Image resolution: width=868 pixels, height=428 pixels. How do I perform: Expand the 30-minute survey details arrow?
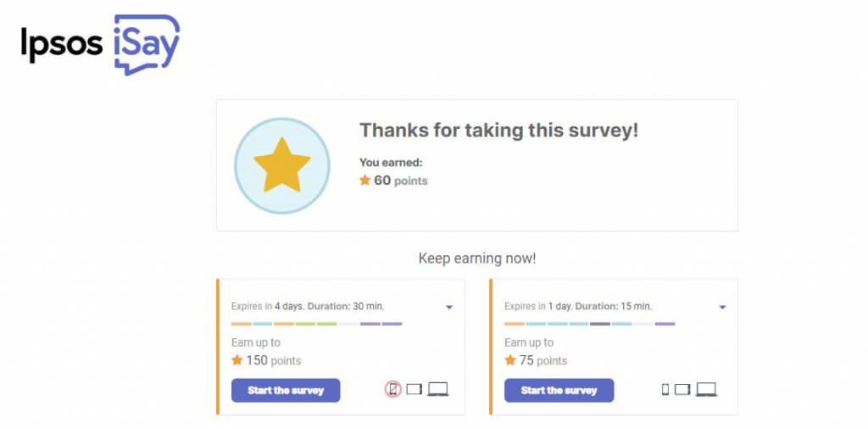[449, 308]
